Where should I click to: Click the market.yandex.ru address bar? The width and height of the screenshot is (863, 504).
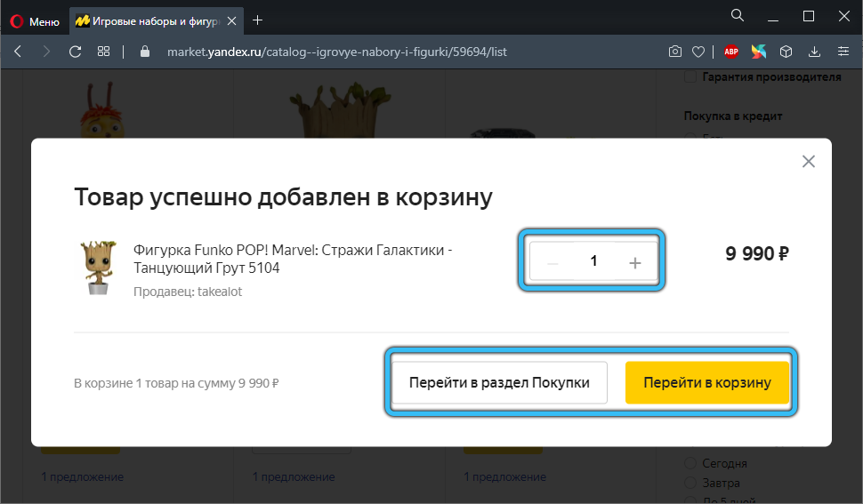pos(337,52)
